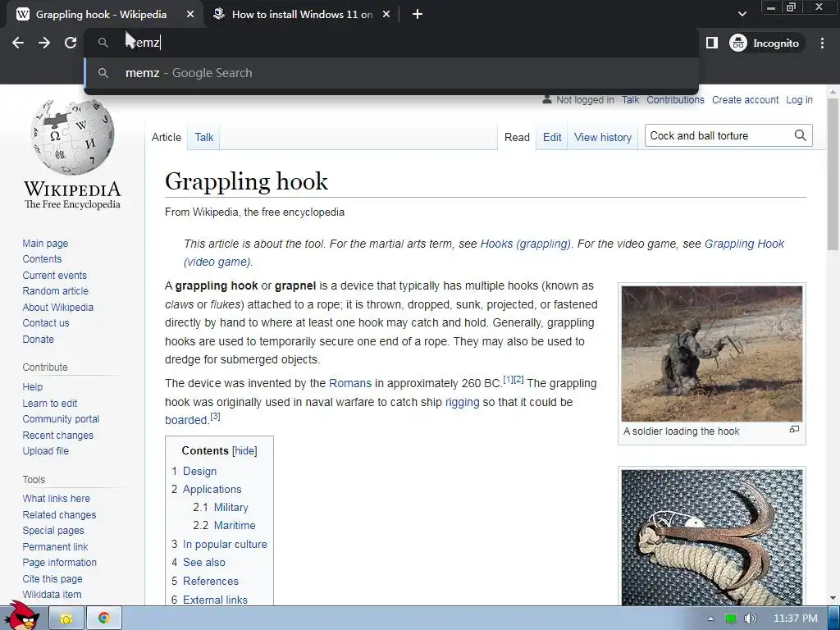Open the Recent changes link

[x=58, y=435]
